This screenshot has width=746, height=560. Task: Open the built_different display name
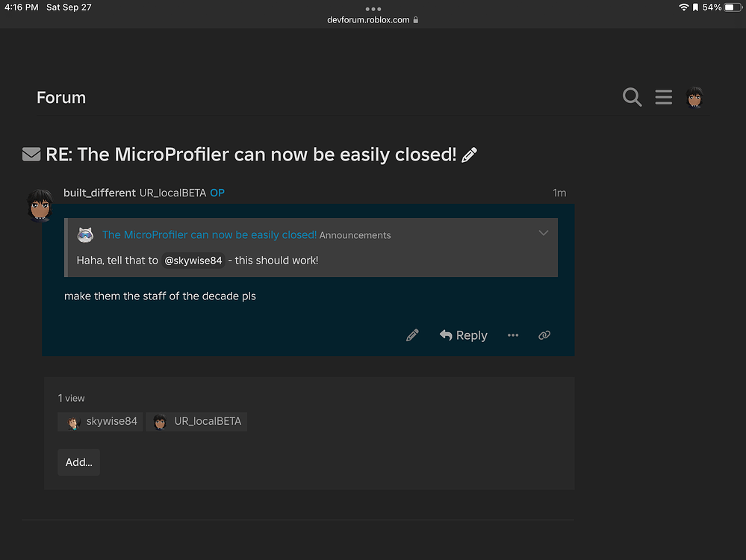(x=99, y=193)
